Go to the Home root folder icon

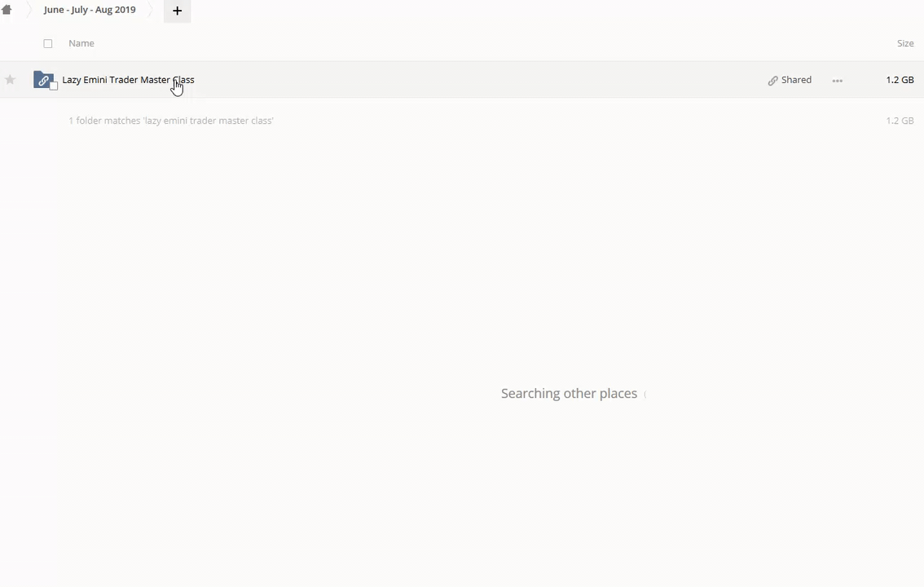(x=7, y=10)
